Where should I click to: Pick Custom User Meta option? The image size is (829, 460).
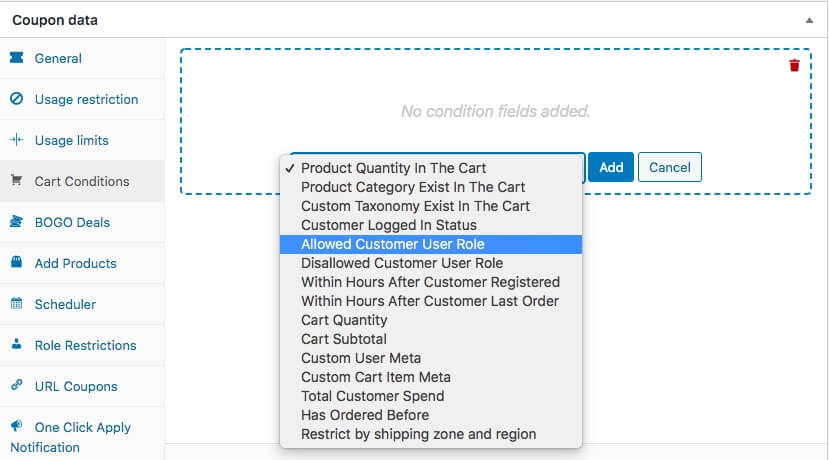[431, 358]
